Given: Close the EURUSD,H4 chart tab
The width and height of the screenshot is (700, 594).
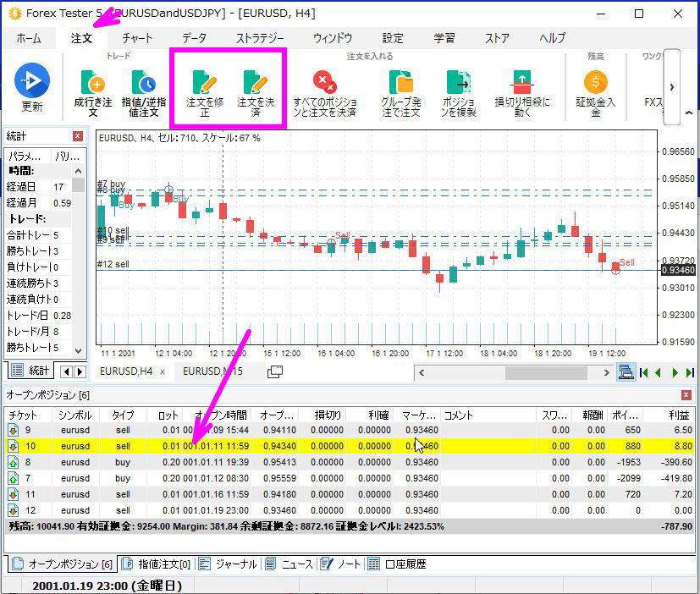Looking at the screenshot, I should click(163, 372).
